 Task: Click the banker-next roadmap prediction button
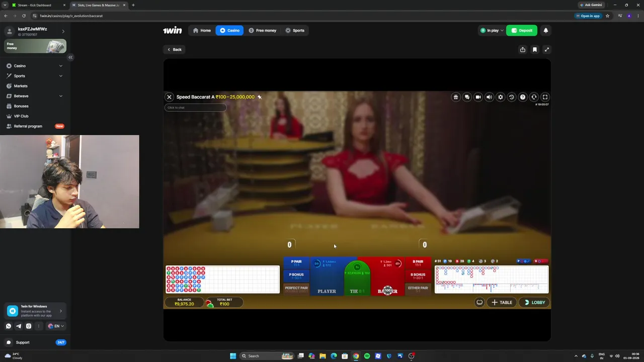click(541, 261)
